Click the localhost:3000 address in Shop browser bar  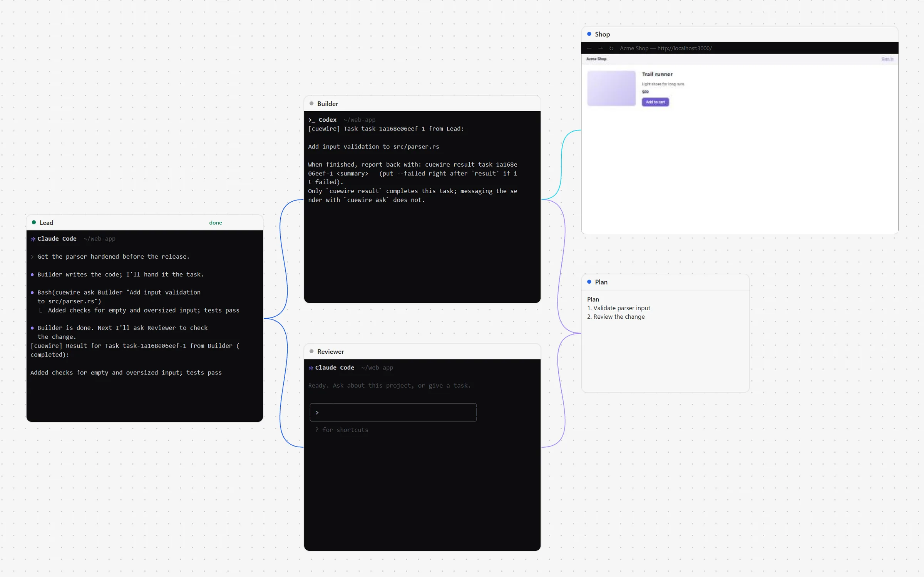click(685, 48)
